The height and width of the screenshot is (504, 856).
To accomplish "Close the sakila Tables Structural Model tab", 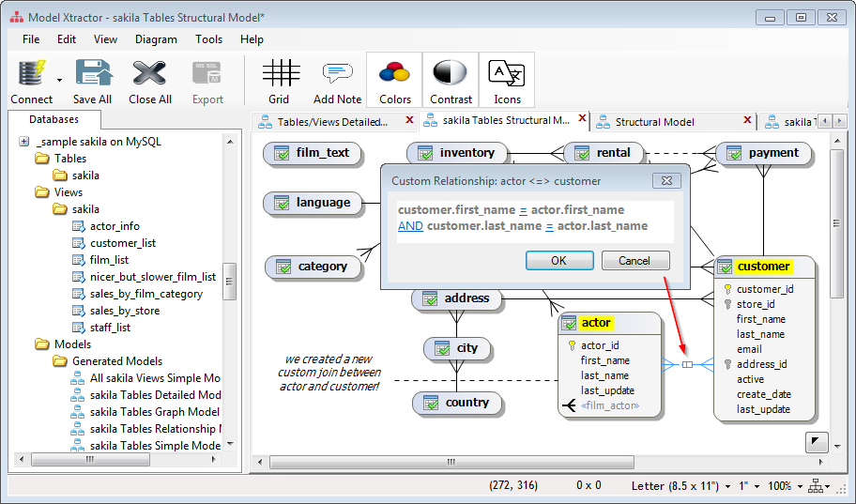I will click(582, 118).
